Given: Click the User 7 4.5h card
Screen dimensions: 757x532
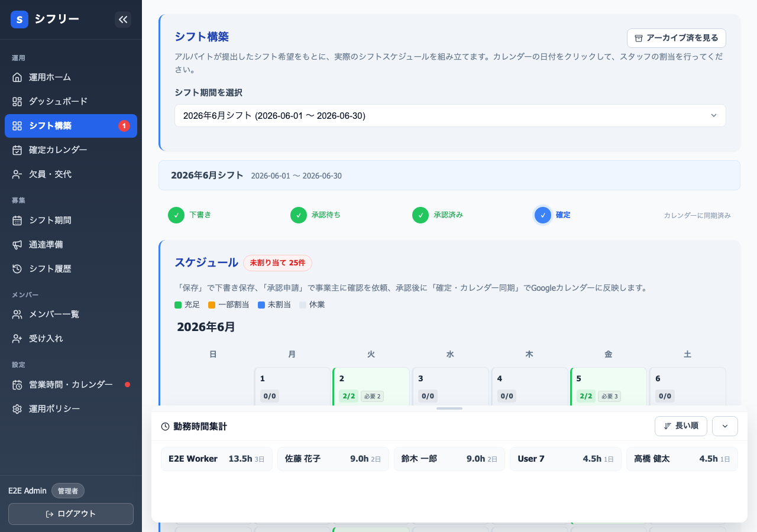Looking at the screenshot, I should (x=565, y=459).
